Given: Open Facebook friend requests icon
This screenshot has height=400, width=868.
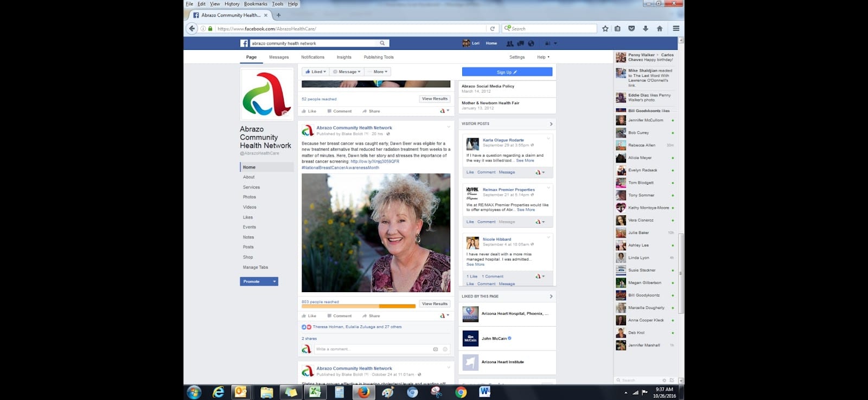Looking at the screenshot, I should pos(510,43).
